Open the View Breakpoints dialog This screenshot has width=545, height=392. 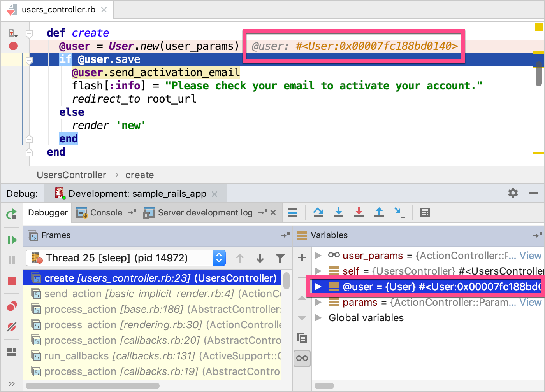click(12, 306)
